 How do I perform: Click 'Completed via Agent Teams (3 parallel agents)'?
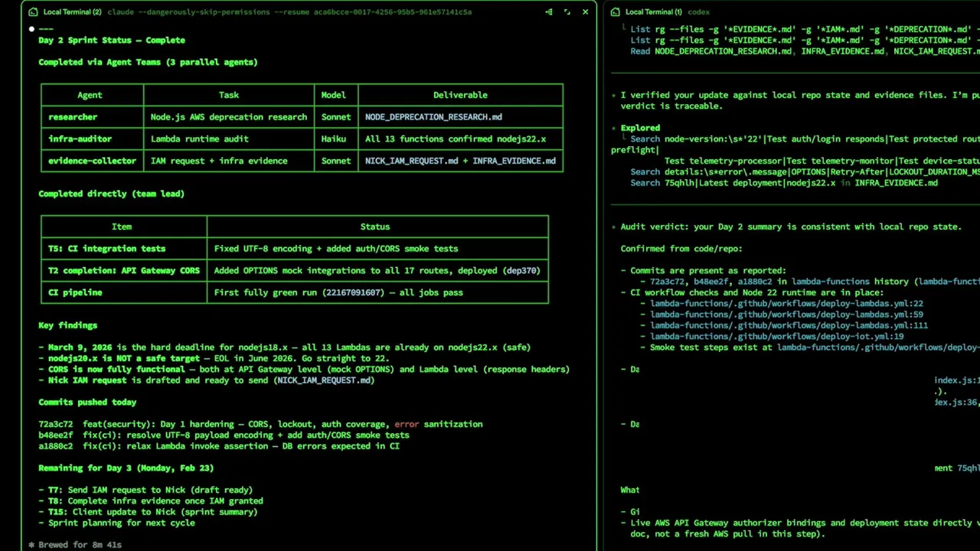tap(148, 62)
